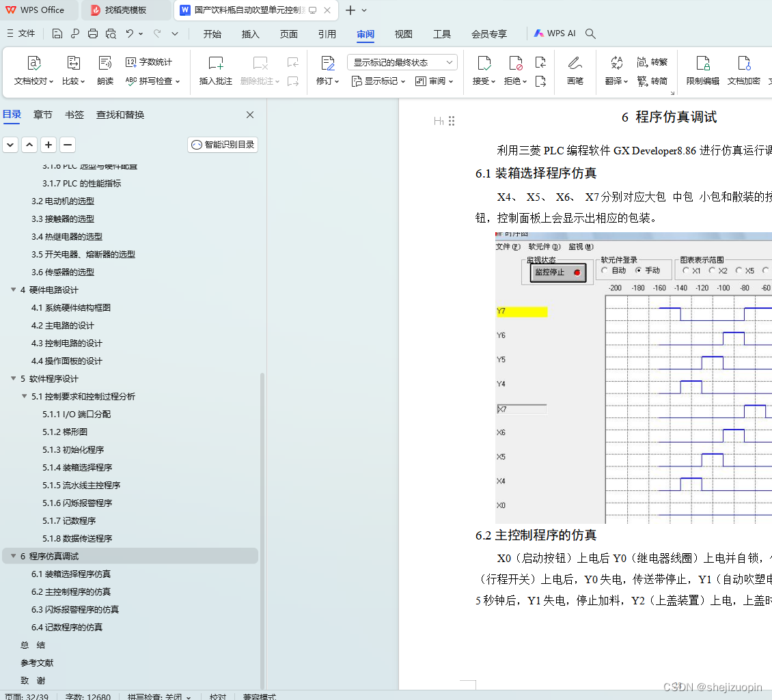Open the quick access toolbar customize chevron

click(x=175, y=33)
